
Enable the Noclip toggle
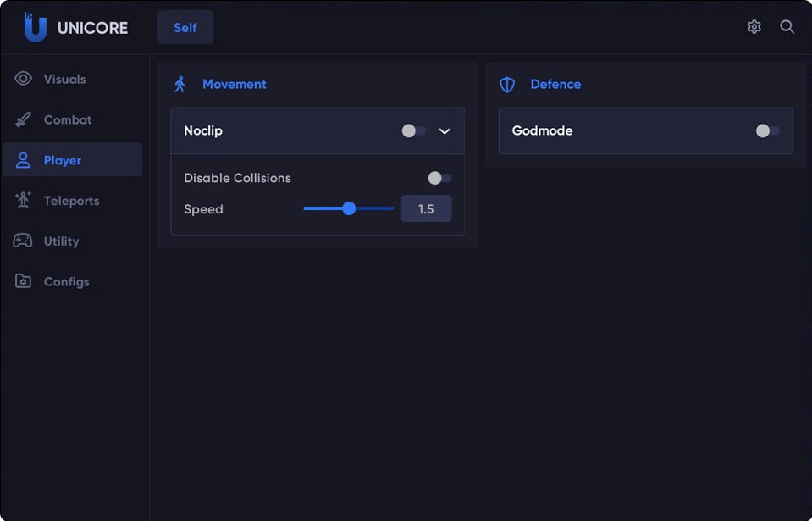coord(413,131)
